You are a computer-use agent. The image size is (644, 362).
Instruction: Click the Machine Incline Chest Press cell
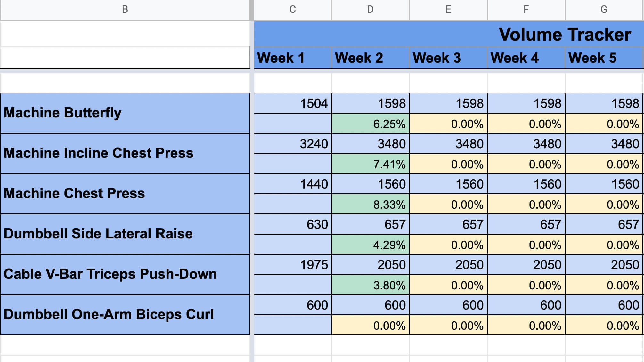coord(125,153)
